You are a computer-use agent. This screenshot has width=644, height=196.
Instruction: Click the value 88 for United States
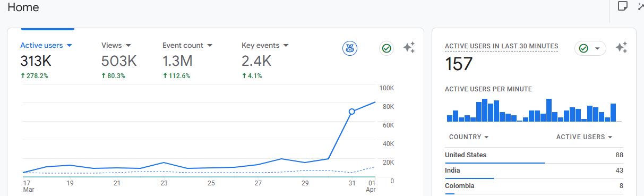click(619, 155)
